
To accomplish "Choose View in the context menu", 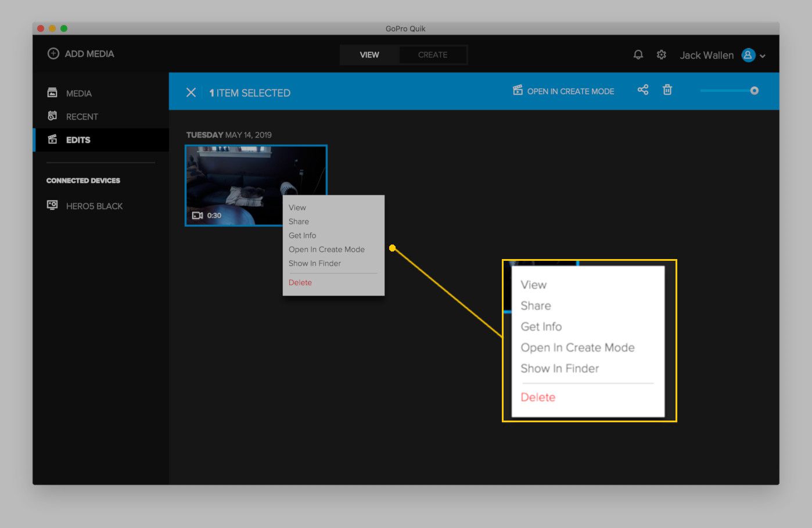I will [x=297, y=207].
